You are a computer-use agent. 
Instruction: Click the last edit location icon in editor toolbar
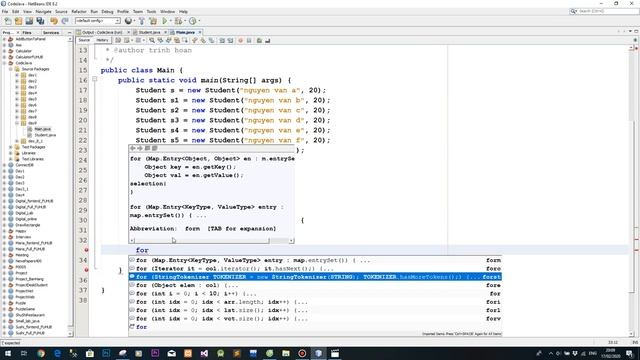[x=118, y=40]
